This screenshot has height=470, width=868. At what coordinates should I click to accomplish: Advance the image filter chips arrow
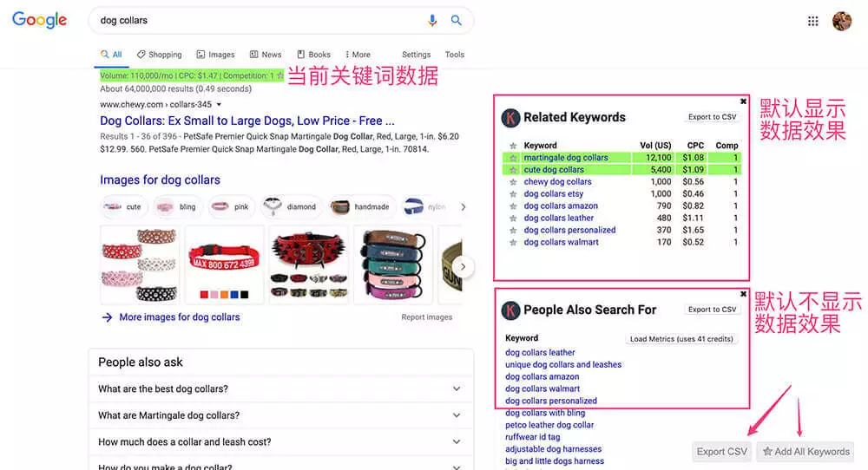(464, 206)
